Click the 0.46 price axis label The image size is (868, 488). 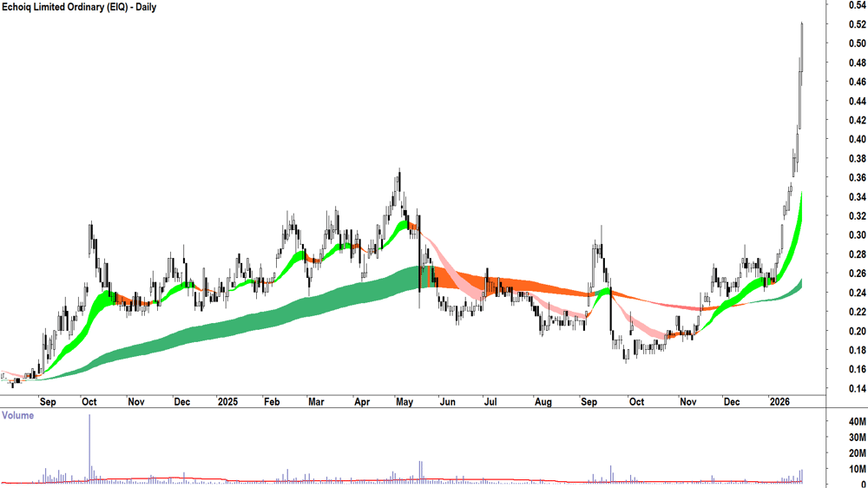[857, 82]
